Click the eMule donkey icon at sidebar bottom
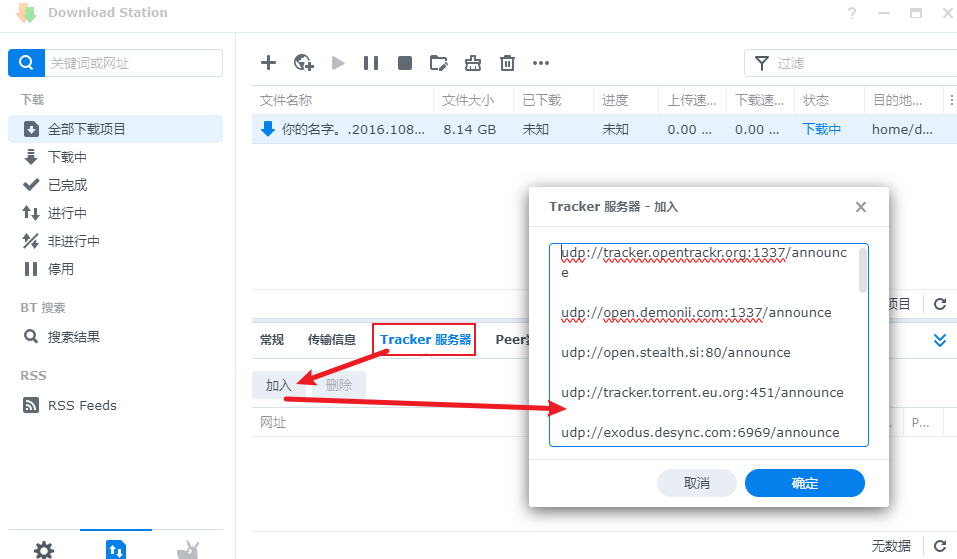 click(188, 550)
